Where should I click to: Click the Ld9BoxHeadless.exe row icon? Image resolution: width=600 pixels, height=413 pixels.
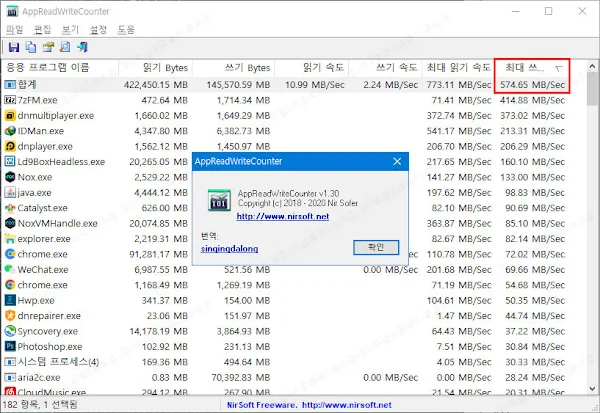click(x=10, y=162)
